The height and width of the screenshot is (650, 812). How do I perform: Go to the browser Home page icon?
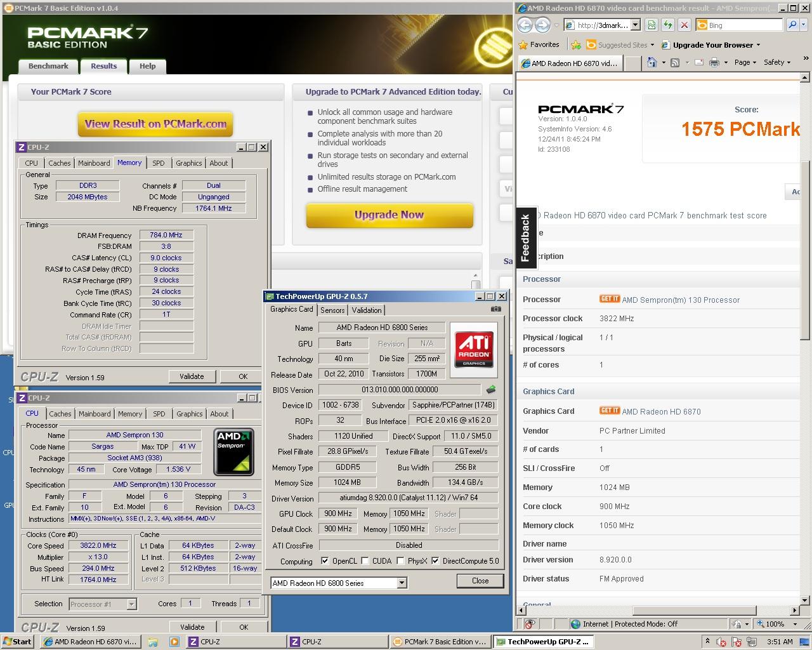[x=652, y=62]
